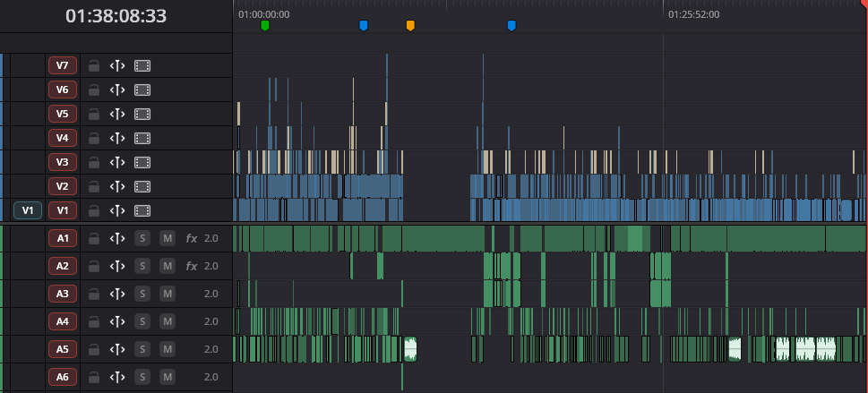Mute the A1 audio track
This screenshot has width=868, height=393.
coord(168,238)
